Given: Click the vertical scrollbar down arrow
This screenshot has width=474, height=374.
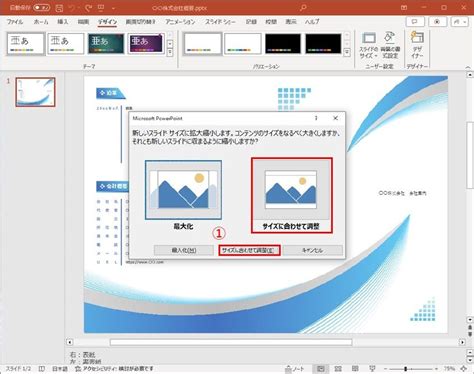Looking at the screenshot, I should pos(470,320).
